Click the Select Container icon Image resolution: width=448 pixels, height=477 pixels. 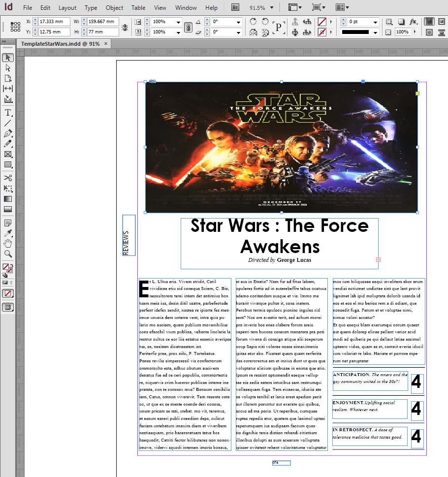click(x=295, y=22)
